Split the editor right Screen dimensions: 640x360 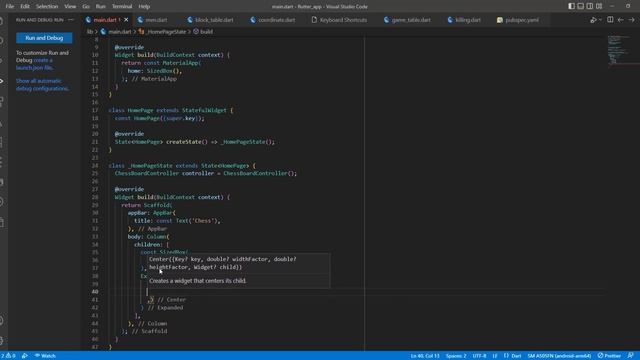(x=610, y=20)
